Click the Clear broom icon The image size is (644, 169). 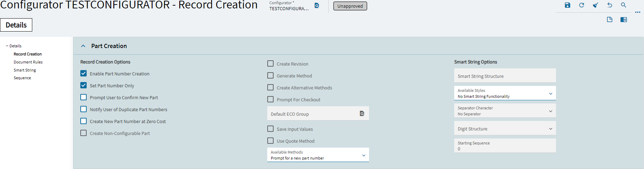tap(596, 5)
